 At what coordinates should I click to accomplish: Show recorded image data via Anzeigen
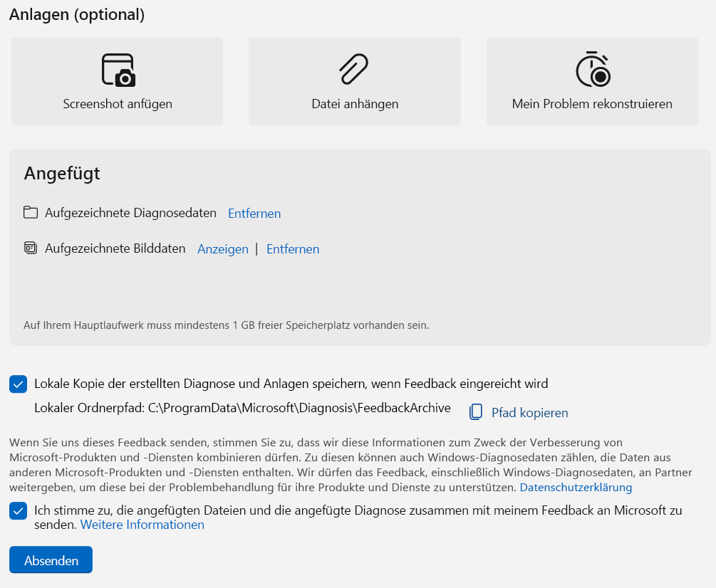[223, 249]
